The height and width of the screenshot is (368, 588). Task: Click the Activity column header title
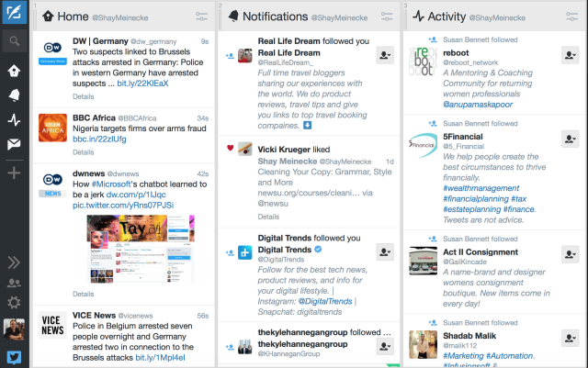(447, 17)
